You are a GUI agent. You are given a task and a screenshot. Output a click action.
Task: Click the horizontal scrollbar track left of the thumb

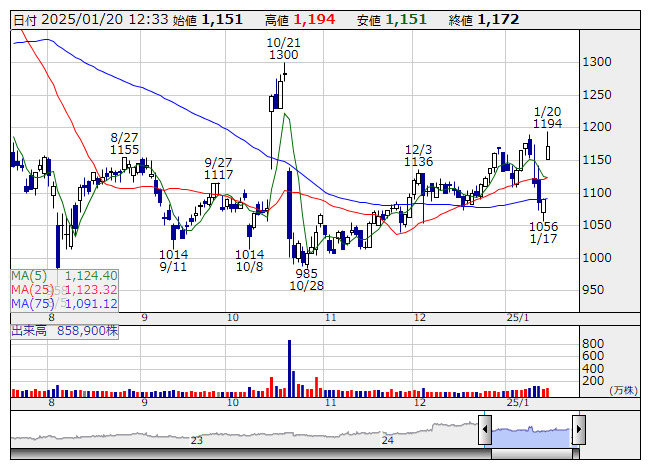251,454
